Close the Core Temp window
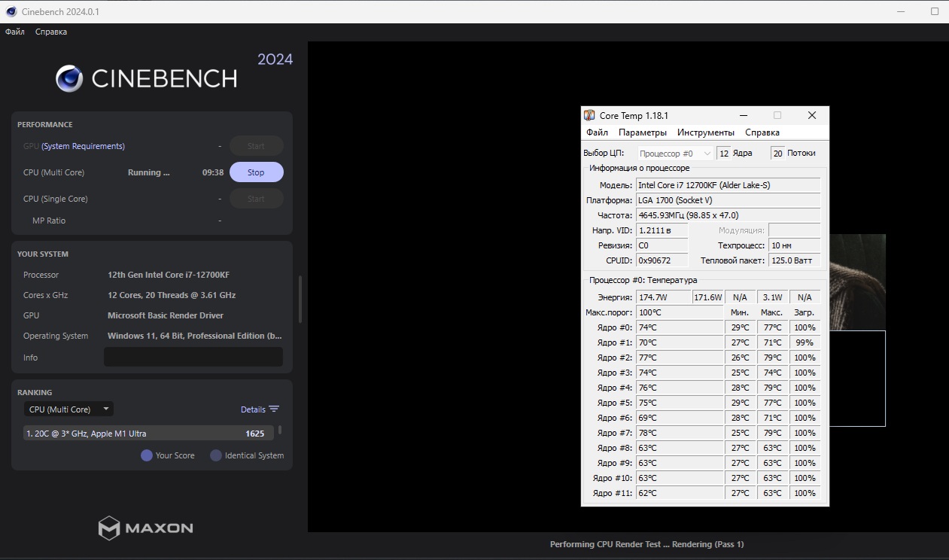The width and height of the screenshot is (949, 560). [x=811, y=115]
